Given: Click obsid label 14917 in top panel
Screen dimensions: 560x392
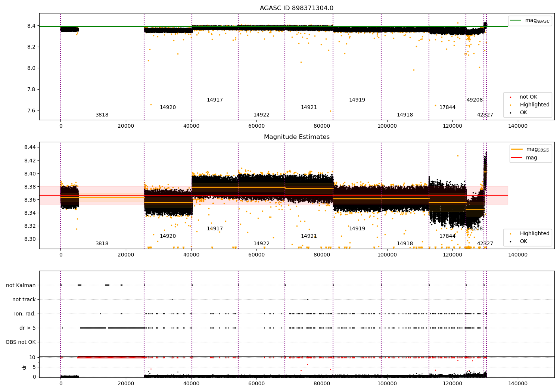Looking at the screenshot, I should tap(215, 100).
